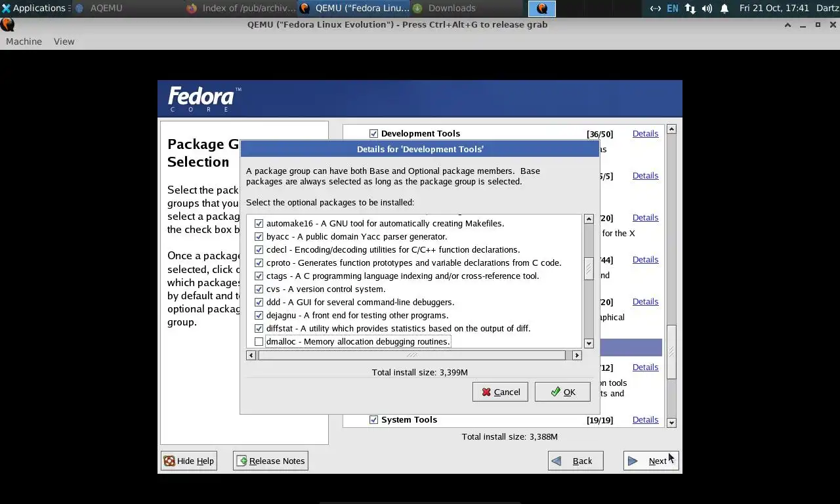Toggle the Development Tools group checkbox
The width and height of the screenshot is (840, 504).
point(373,133)
